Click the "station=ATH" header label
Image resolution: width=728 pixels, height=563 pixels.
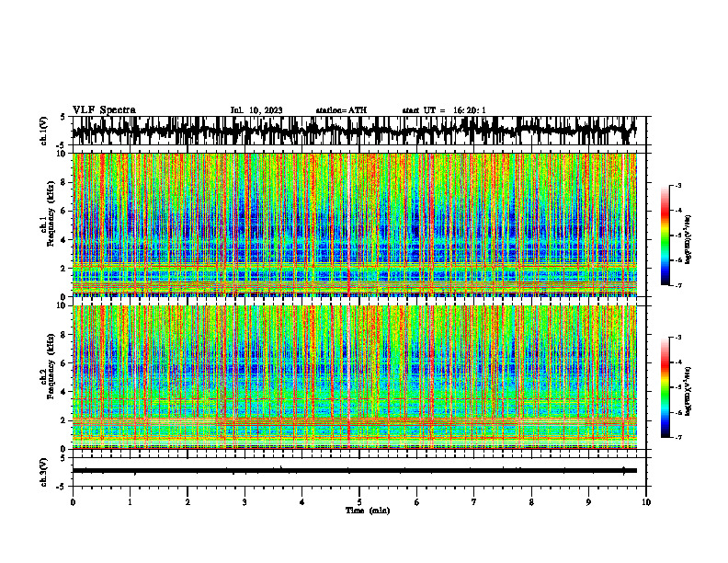pyautogui.click(x=341, y=110)
